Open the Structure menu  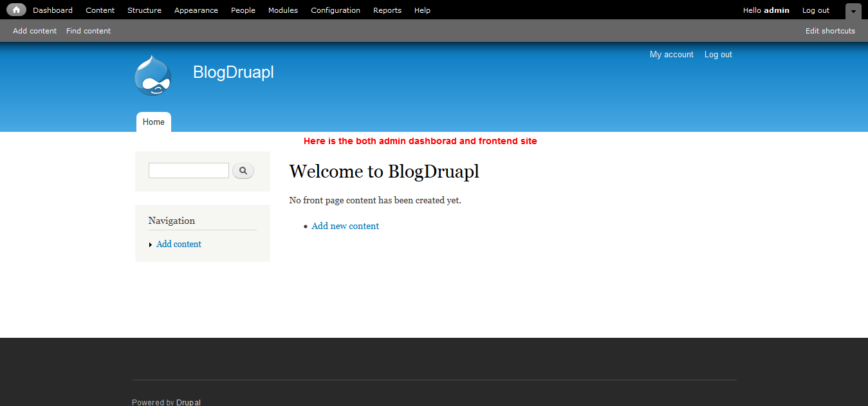[x=144, y=10]
